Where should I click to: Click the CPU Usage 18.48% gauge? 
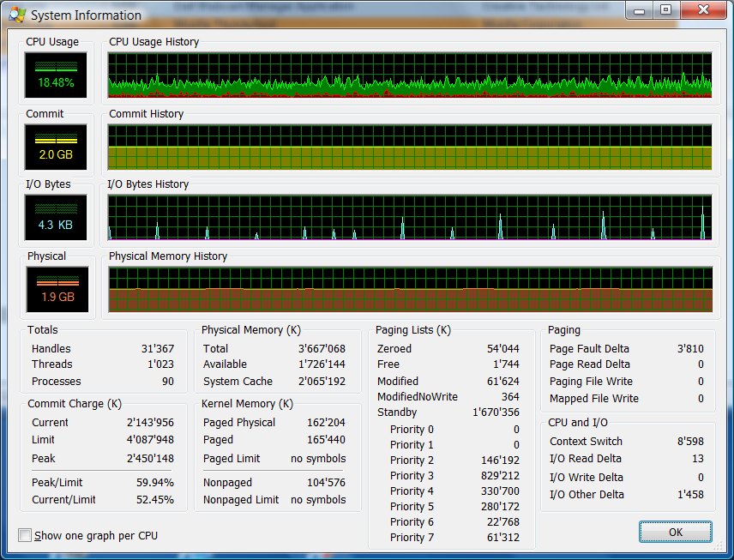tap(56, 75)
